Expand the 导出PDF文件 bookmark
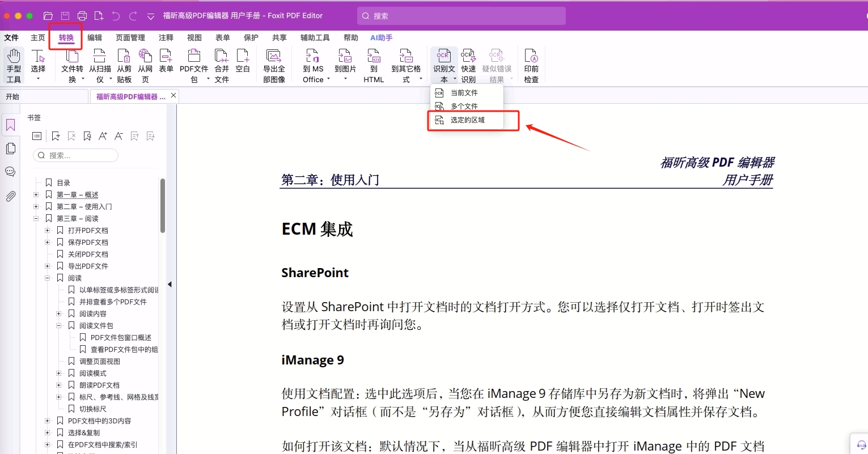The image size is (868, 454). coord(48,266)
